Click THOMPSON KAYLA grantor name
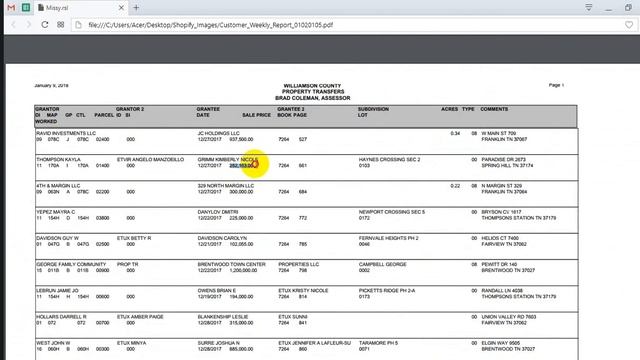640x360 pixels. pyautogui.click(x=58, y=160)
